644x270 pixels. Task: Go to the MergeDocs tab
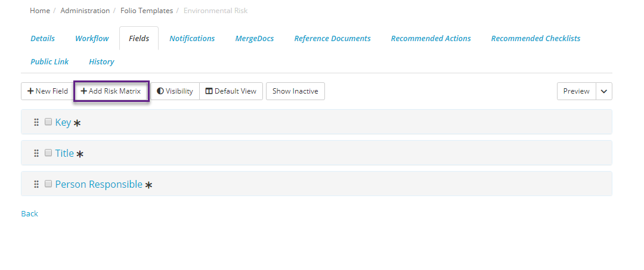click(x=255, y=38)
